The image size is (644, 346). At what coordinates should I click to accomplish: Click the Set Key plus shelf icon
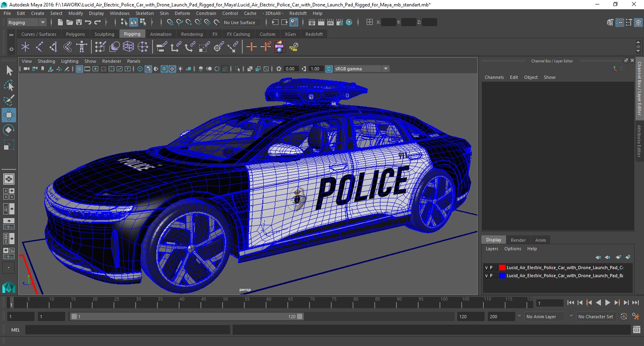252,47
